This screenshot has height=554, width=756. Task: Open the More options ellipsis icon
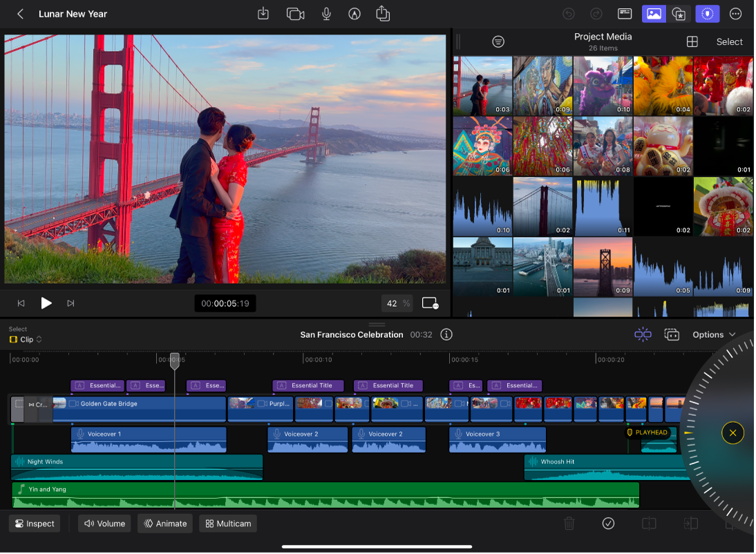pyautogui.click(x=735, y=14)
